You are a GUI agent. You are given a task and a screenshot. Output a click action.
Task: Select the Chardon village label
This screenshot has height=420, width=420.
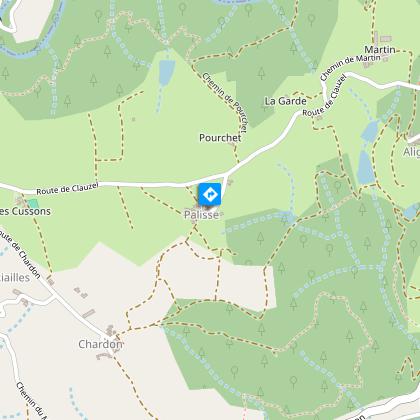coord(100,344)
